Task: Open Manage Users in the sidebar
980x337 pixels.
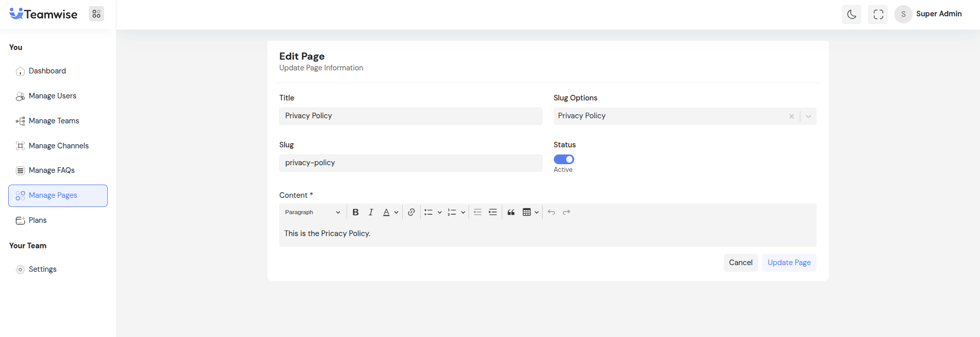Action: [x=52, y=96]
